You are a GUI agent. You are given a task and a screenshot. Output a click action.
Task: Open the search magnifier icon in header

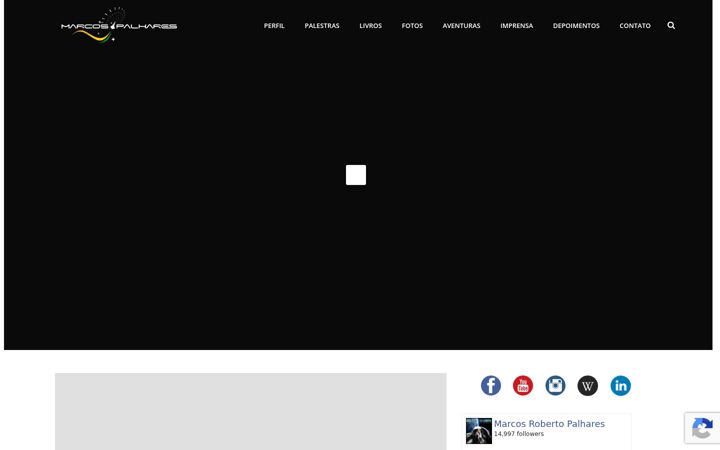tap(671, 25)
